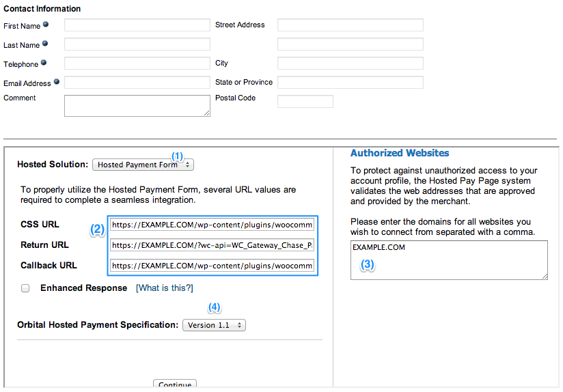Click the Last Name input field
The height and width of the screenshot is (392, 563).
137,44
